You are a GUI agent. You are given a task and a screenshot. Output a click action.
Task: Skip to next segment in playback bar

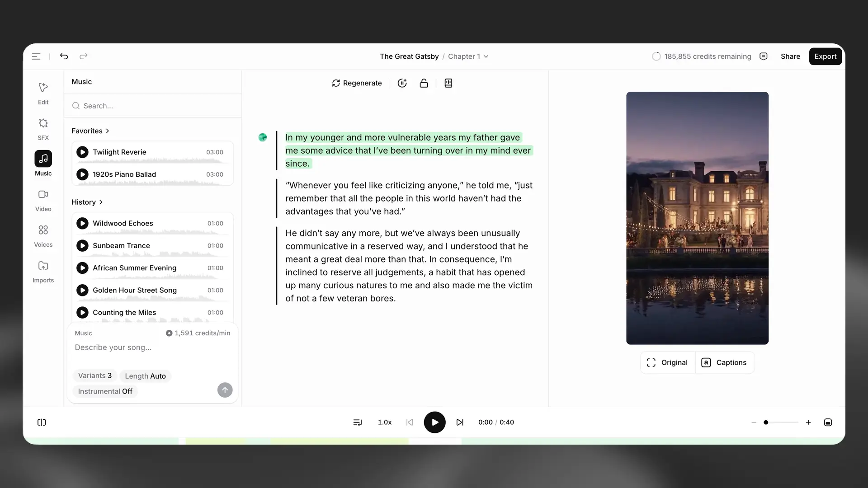[x=460, y=422]
